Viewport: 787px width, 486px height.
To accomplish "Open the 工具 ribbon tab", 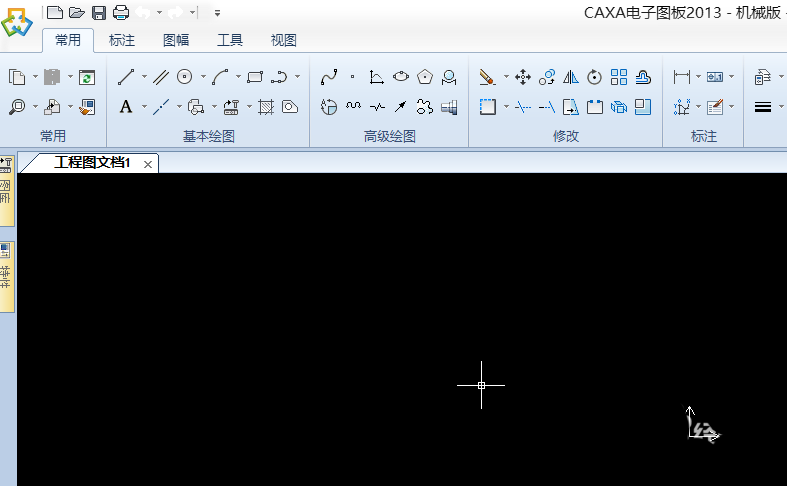I will (230, 40).
